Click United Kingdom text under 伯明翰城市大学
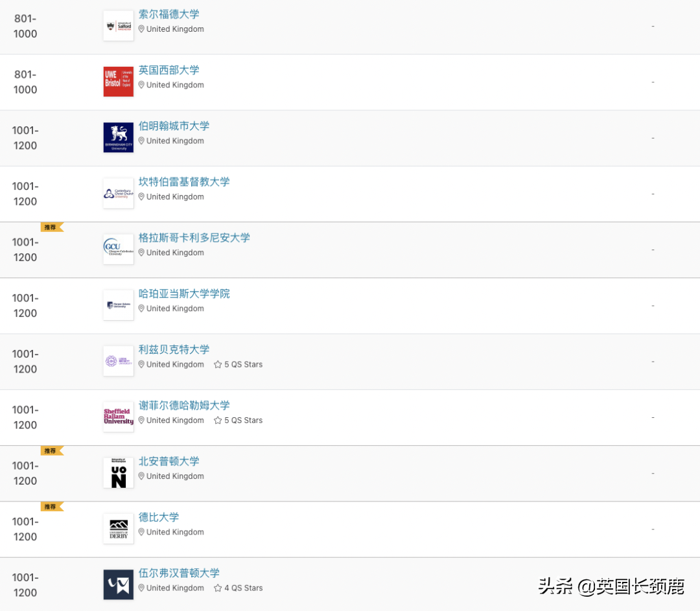The image size is (700, 611). tap(175, 141)
